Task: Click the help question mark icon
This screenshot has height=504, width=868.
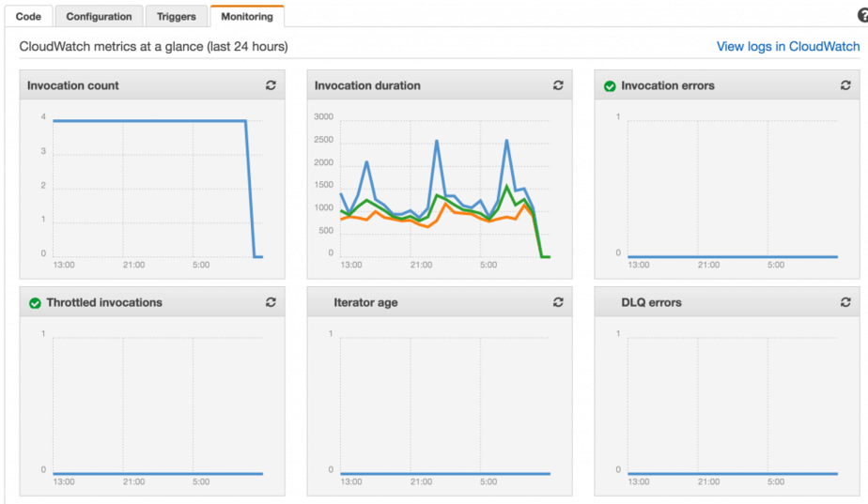Action: (862, 16)
